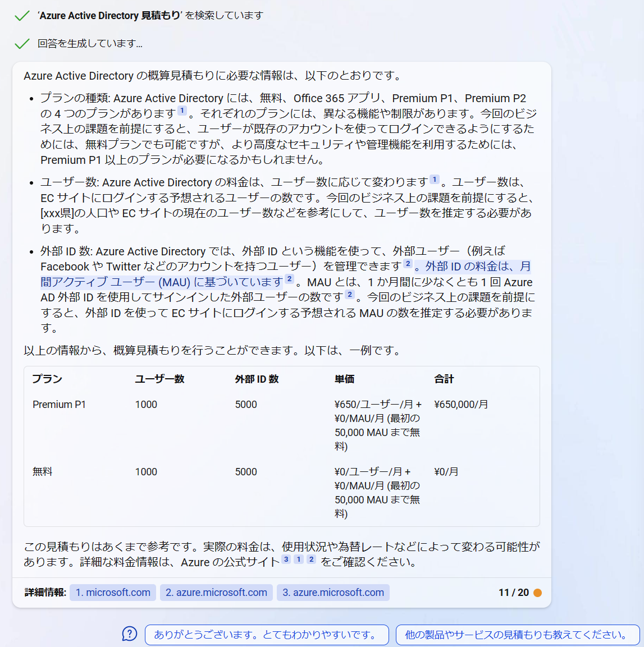Click external ID count 5000 in Premium P1 row
The height and width of the screenshot is (647, 644).
[246, 405]
